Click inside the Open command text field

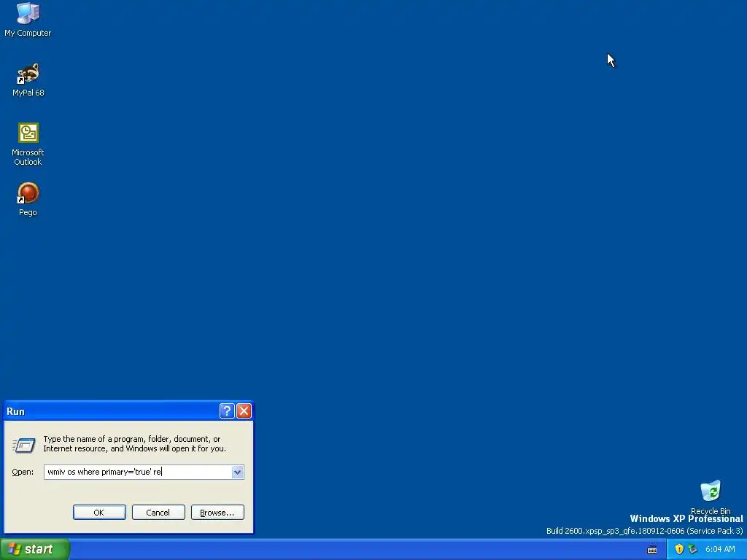138,472
